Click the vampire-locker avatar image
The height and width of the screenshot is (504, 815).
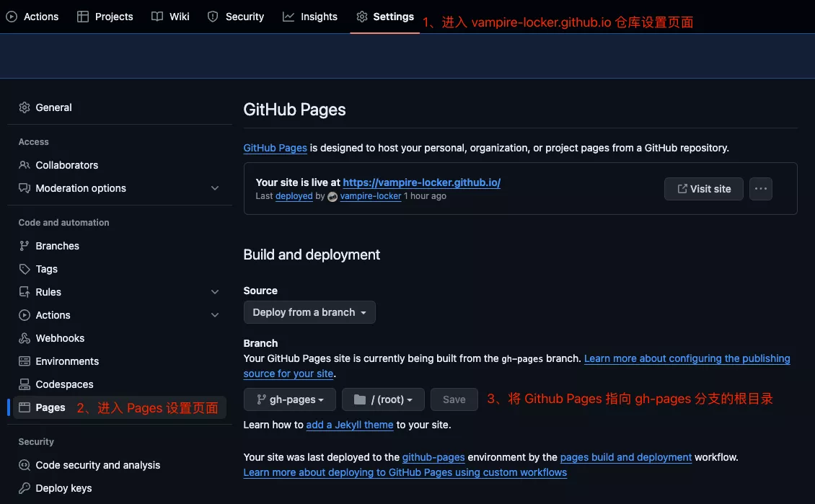point(332,196)
